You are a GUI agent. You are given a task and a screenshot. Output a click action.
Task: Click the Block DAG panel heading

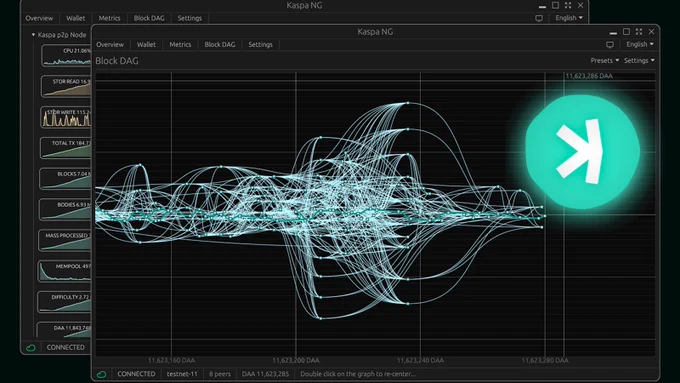pos(117,61)
